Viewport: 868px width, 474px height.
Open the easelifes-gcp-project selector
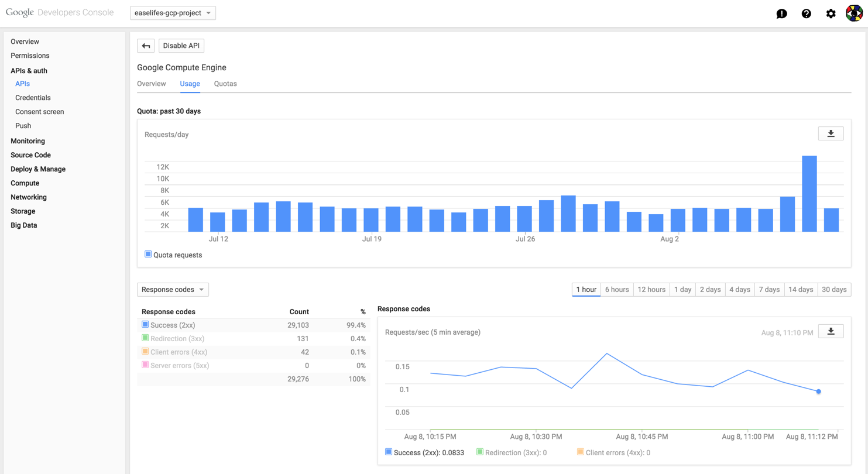pos(172,12)
